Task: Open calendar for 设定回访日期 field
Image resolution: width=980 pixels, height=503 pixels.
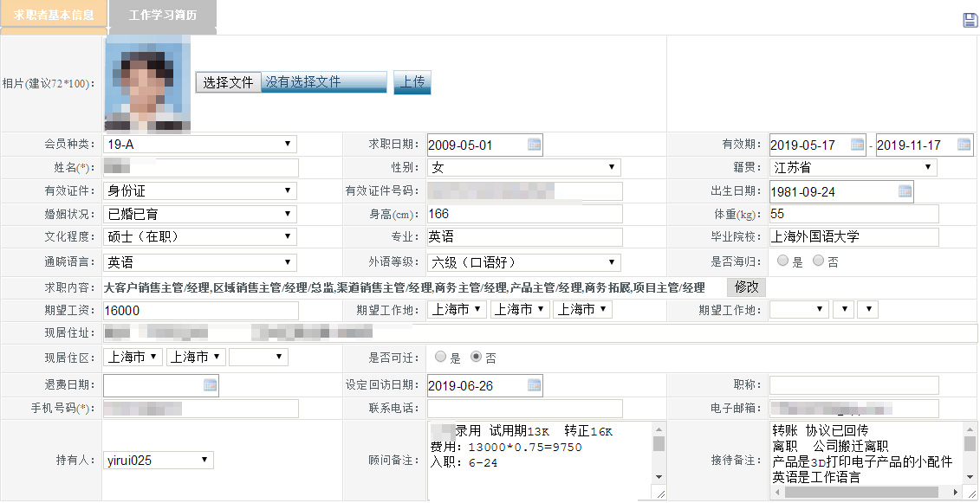Action: coord(534,385)
